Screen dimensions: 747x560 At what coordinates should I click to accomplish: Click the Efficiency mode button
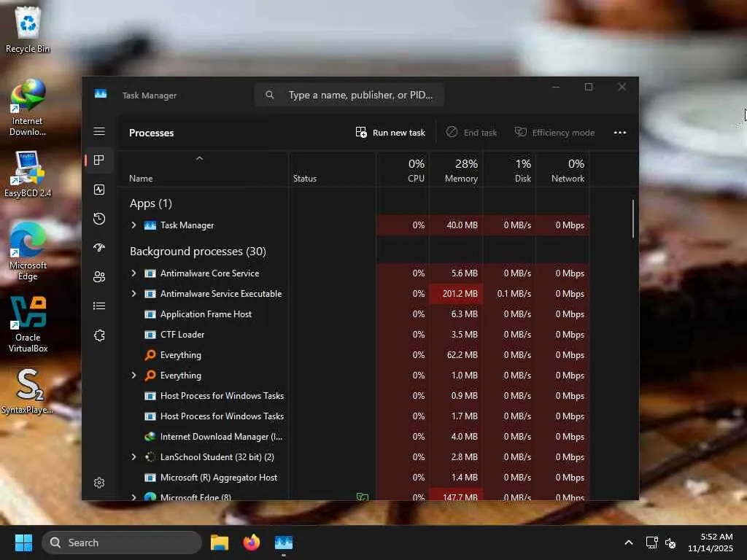[554, 133]
